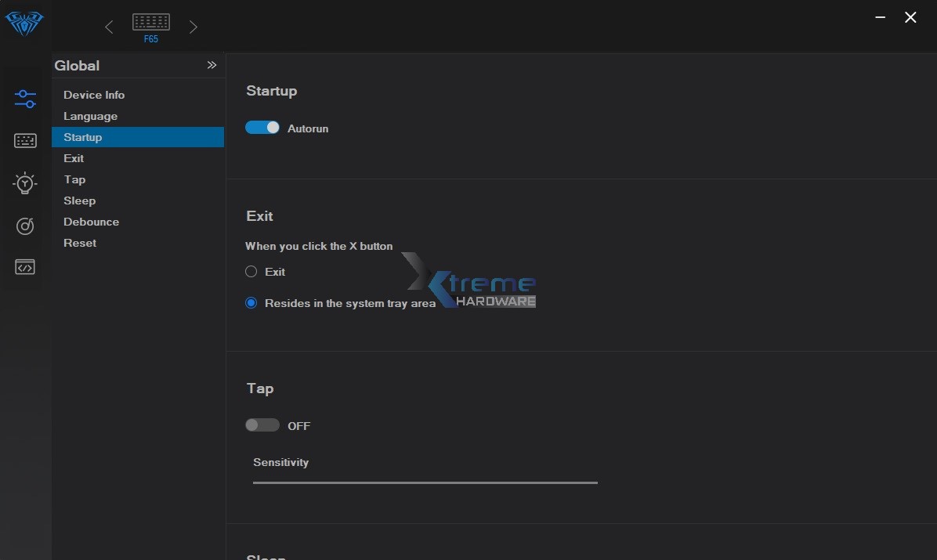The image size is (937, 560).
Task: Disable the Autorun toggle
Action: pyautogui.click(x=262, y=128)
